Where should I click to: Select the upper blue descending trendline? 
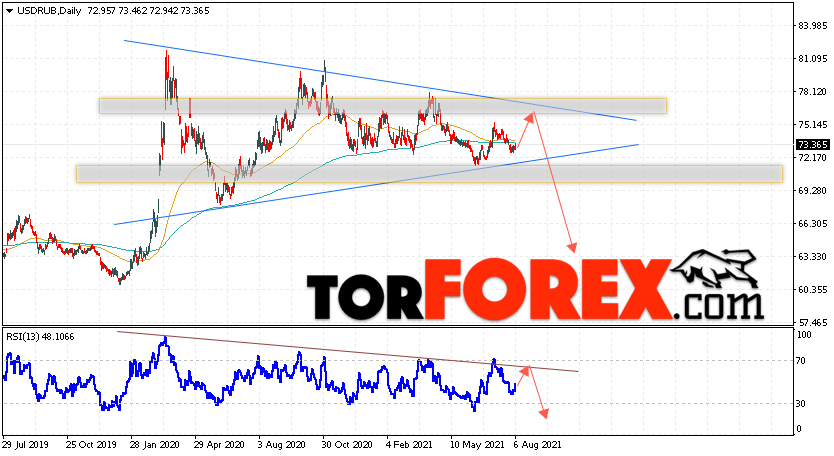tap(380, 80)
